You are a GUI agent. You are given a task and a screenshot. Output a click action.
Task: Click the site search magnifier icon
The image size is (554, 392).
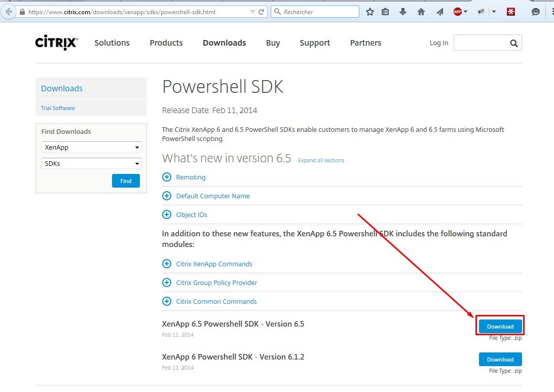click(x=513, y=43)
